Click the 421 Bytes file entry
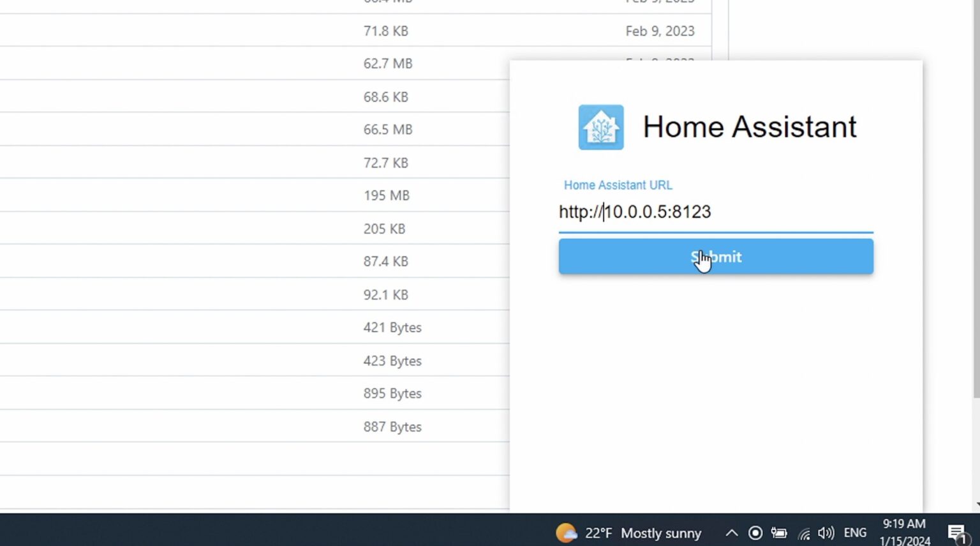Viewport: 980px width, 546px height. pyautogui.click(x=392, y=327)
